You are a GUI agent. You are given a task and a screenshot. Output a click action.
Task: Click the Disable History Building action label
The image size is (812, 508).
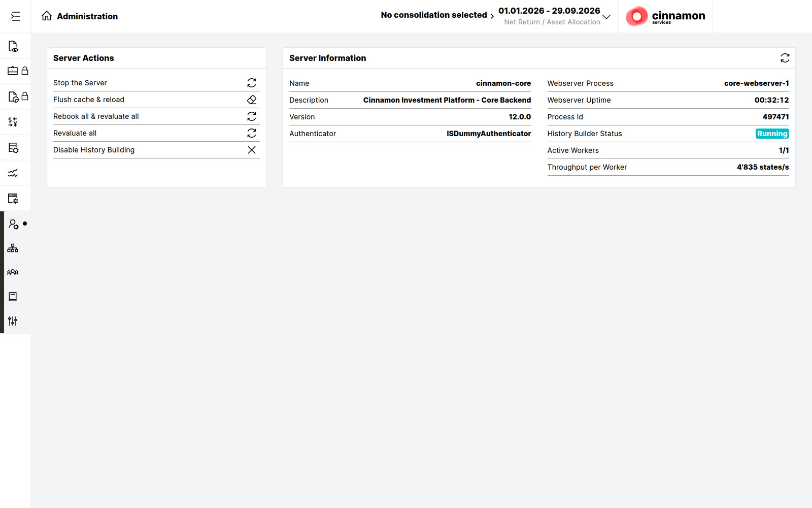pos(94,150)
